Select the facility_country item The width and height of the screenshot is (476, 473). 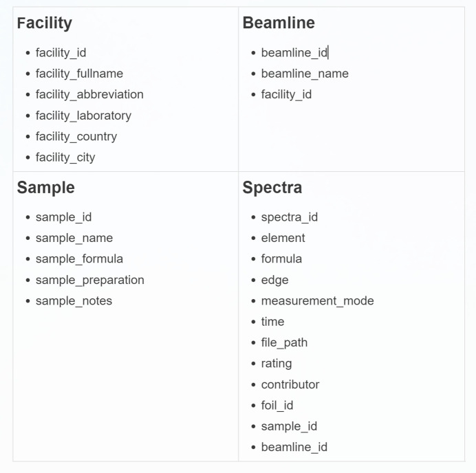tap(76, 136)
